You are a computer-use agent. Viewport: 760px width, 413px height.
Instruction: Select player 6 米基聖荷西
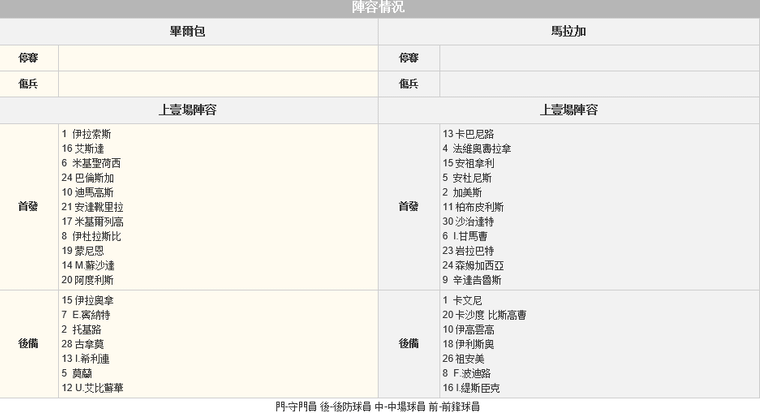click(x=91, y=163)
